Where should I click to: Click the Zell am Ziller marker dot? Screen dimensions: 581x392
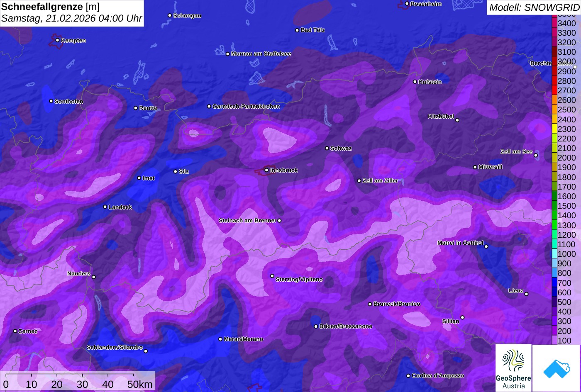tap(359, 180)
